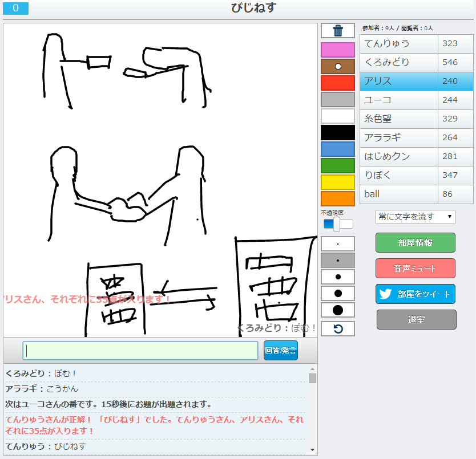476x459 pixels.
Task: Select player ball in the list
Action: 417,194
